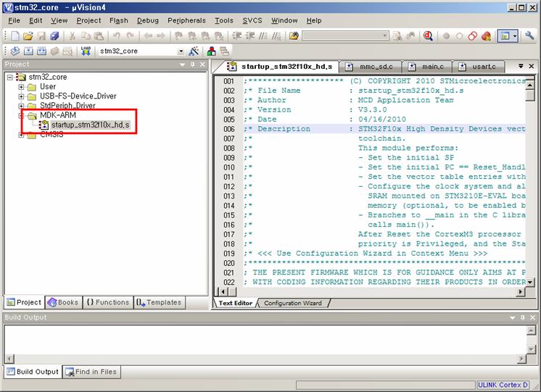
Task: Click the Navigate Backwards arrow
Action: [148, 36]
